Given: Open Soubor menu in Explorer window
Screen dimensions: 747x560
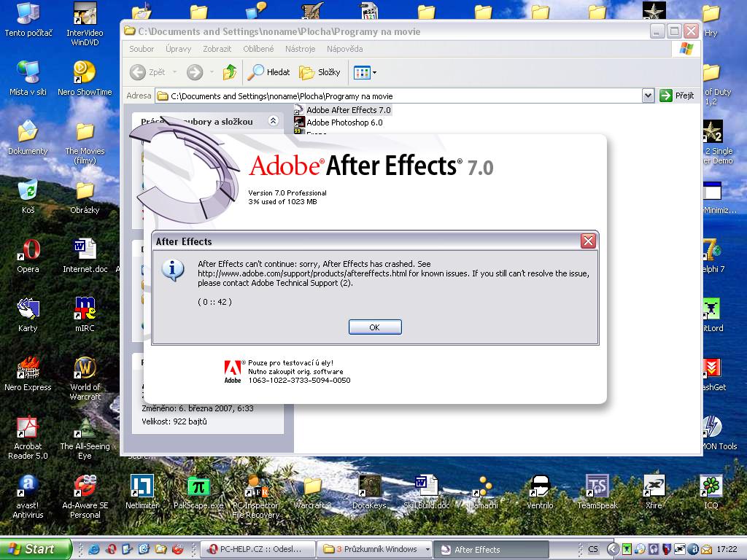Looking at the screenshot, I should pos(142,49).
